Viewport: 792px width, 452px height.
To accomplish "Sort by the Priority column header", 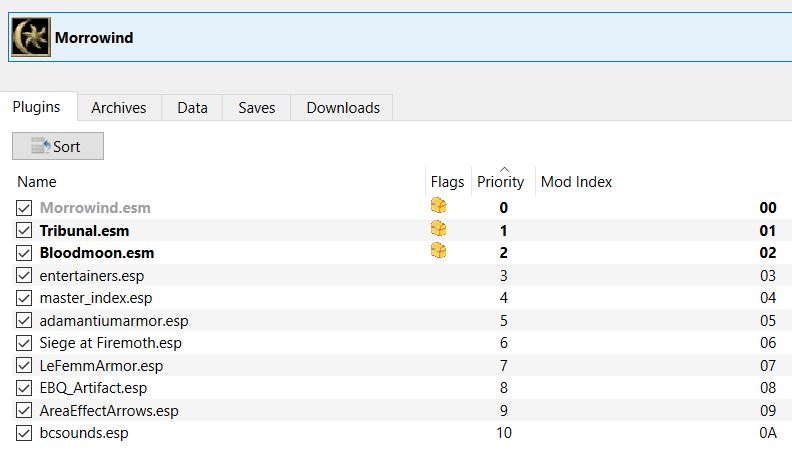I will point(501,182).
